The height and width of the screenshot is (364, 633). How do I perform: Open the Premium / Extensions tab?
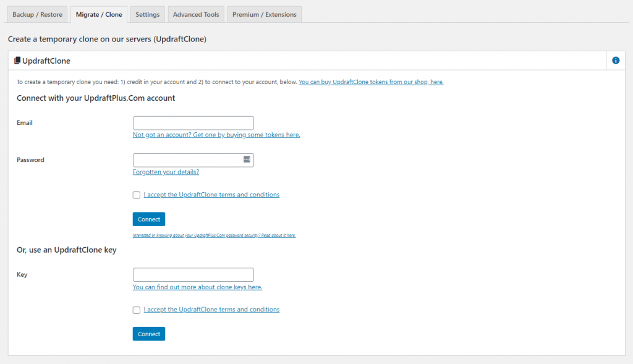pos(264,14)
